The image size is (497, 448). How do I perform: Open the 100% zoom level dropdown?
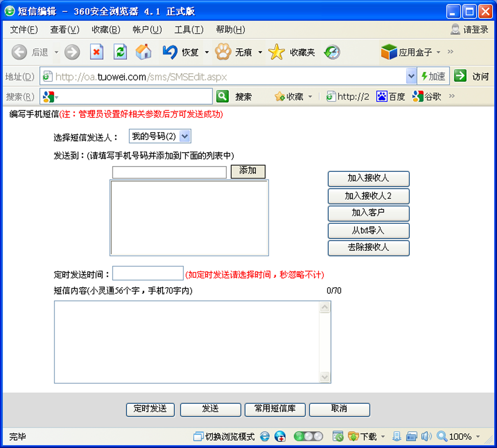(x=478, y=436)
